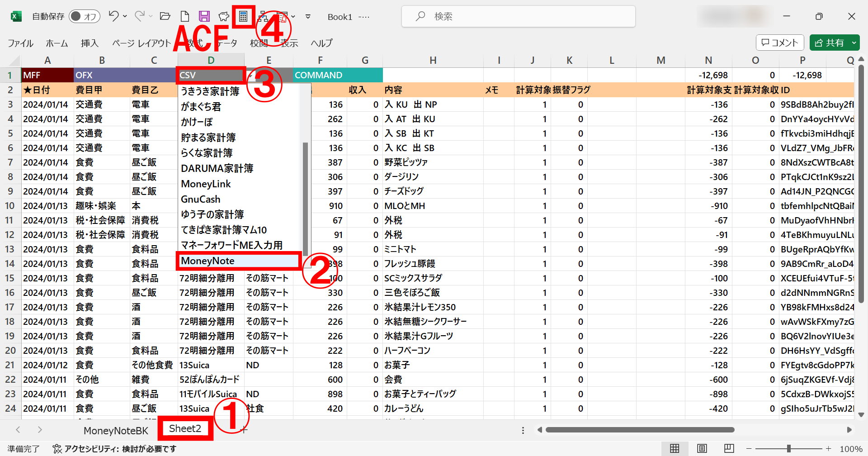The image size is (868, 456).
Task: Click inside the 検索 search box
Action: click(519, 17)
